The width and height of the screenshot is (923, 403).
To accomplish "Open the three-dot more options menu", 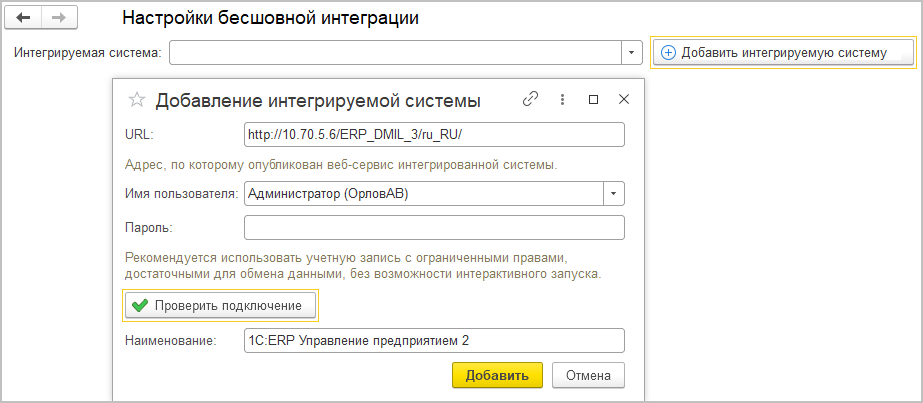I will point(562,100).
